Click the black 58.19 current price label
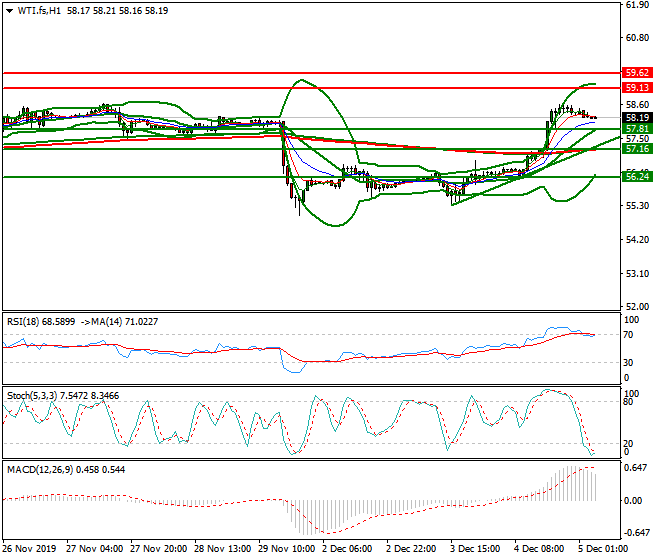 coord(637,117)
